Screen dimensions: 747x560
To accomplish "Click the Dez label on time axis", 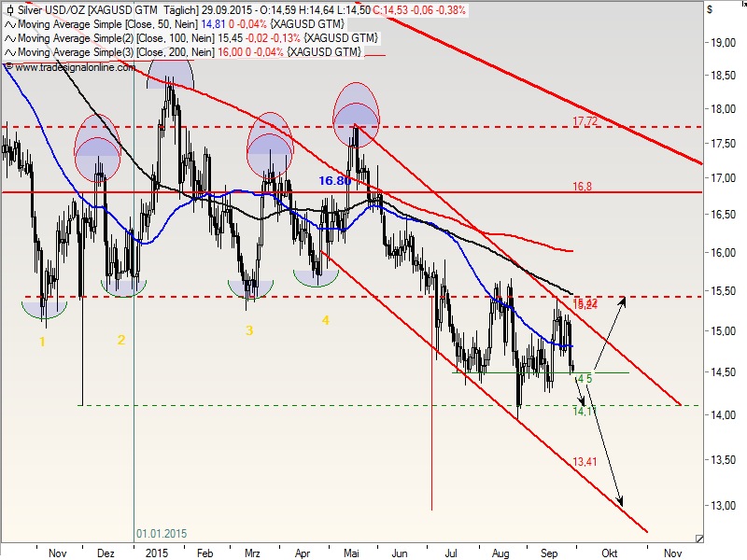I will (x=106, y=553).
